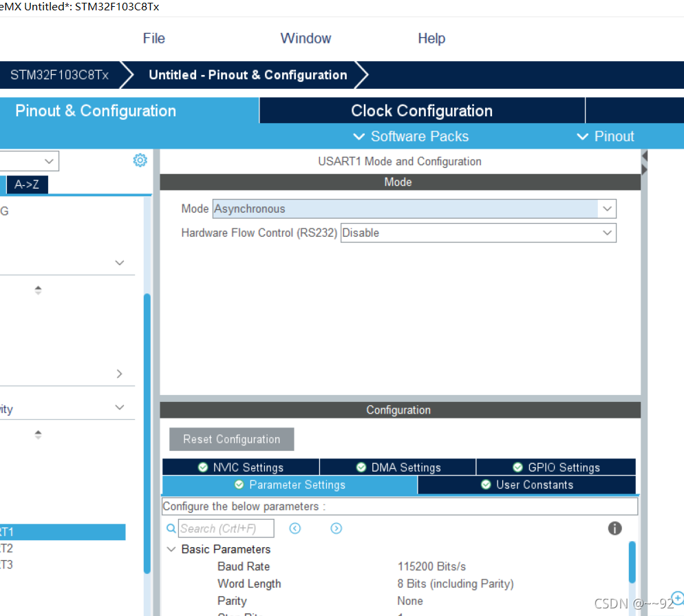Collapse the Basic Parameters group
The height and width of the screenshot is (616, 684).
click(x=171, y=549)
